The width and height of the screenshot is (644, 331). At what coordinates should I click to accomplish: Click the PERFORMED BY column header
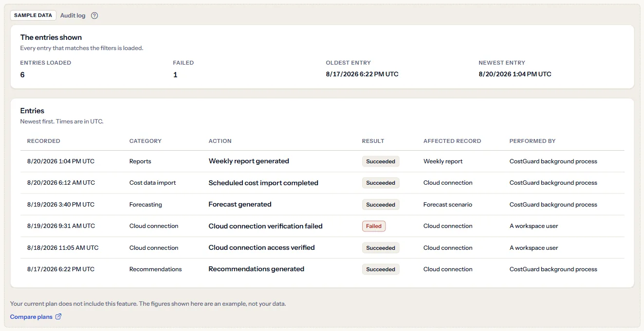(533, 141)
